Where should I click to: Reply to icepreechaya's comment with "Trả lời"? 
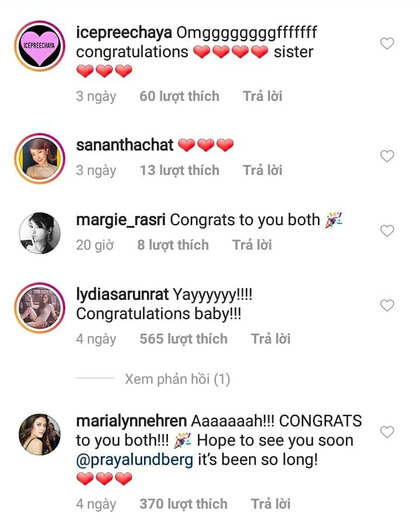[x=262, y=96]
